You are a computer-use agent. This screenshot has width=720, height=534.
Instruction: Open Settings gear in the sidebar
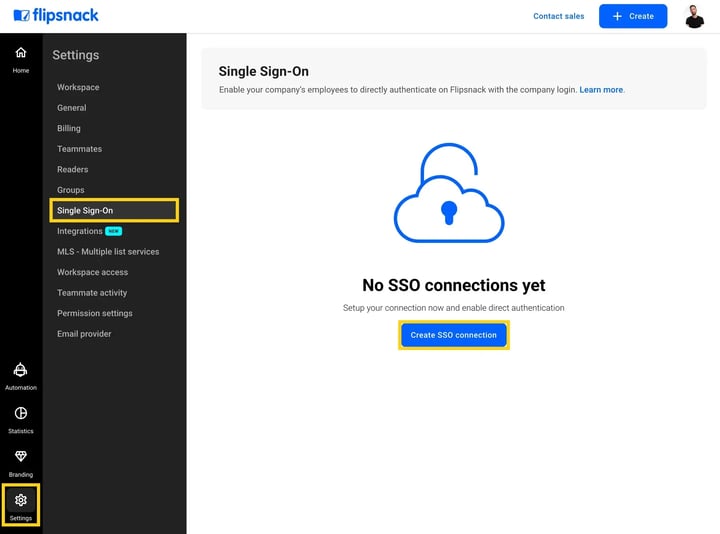point(21,505)
